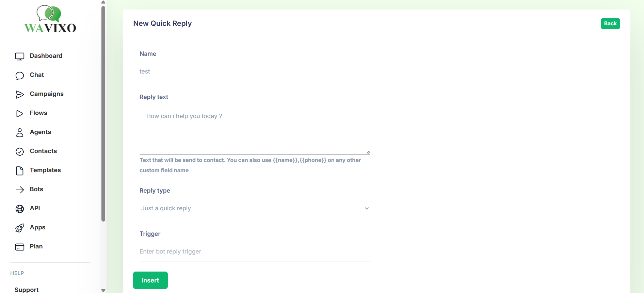Click the Contacts checkmark-circle icon
The image size is (644, 293).
20,152
